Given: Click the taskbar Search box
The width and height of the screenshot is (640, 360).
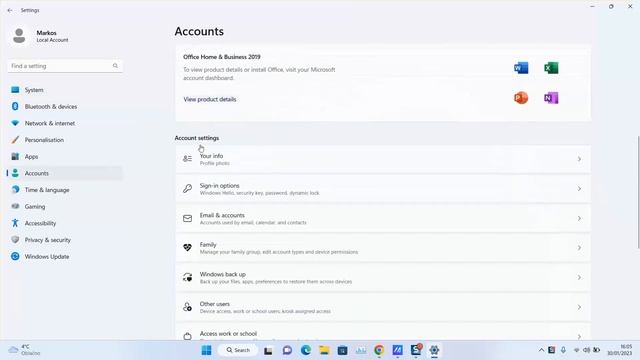Looking at the screenshot, I should tap(238, 350).
